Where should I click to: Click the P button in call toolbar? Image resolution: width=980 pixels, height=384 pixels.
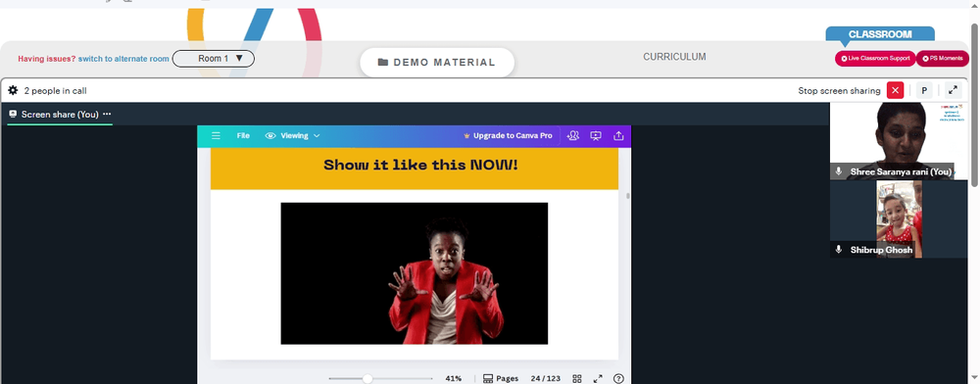point(924,90)
